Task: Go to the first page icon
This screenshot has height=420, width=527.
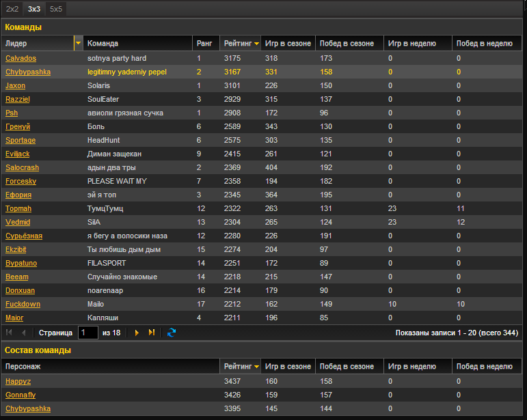Action: click(9, 333)
